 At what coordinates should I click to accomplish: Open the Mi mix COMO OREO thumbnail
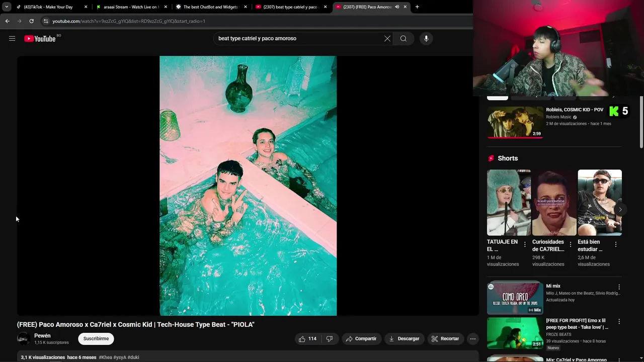(x=515, y=298)
